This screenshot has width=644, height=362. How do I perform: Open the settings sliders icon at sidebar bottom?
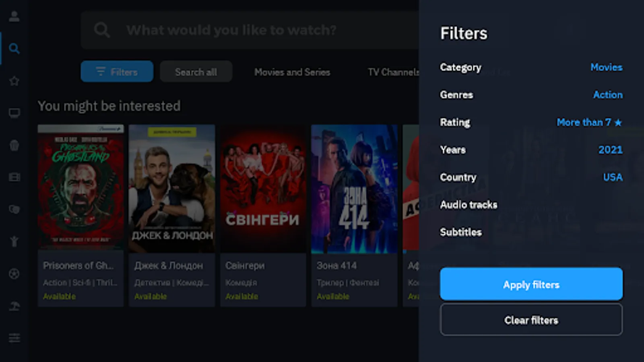14,338
